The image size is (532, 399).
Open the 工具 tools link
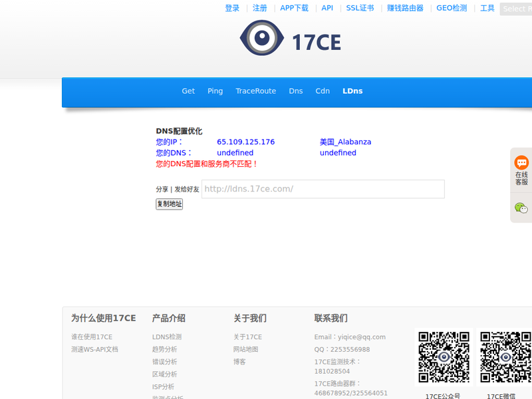click(x=487, y=8)
